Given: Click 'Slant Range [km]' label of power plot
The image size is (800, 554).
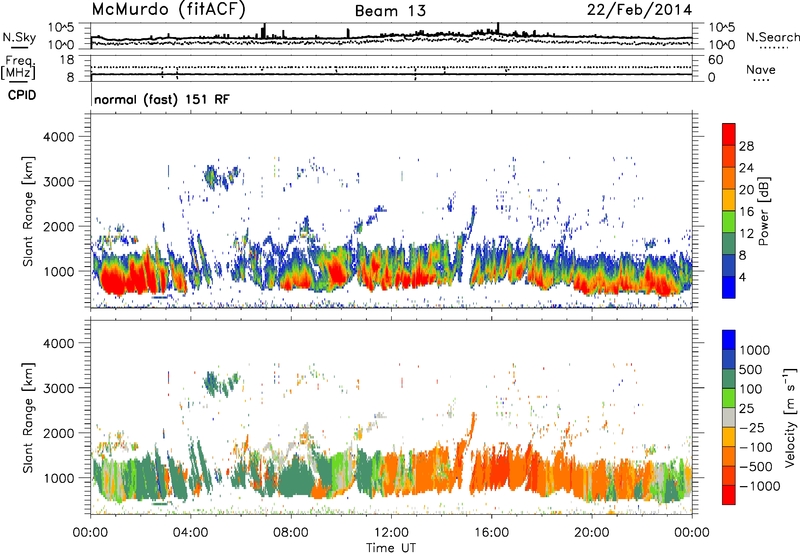Looking at the screenshot, I should (x=28, y=211).
